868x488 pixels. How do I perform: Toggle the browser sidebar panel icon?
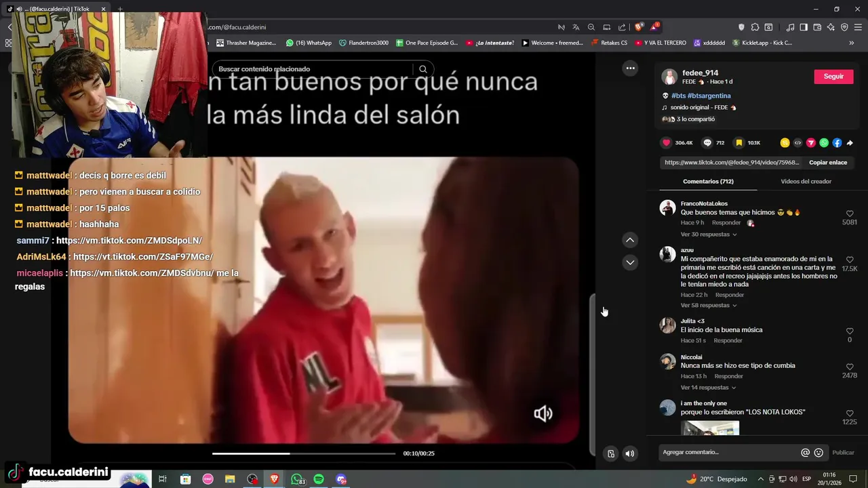tap(804, 27)
